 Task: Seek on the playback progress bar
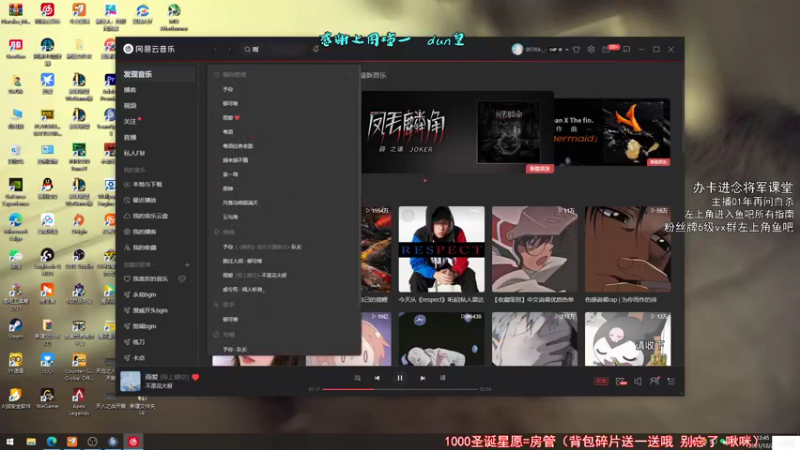tap(400, 389)
